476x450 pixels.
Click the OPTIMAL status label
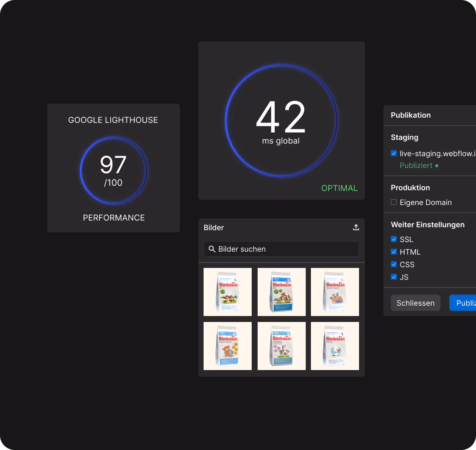coord(339,188)
